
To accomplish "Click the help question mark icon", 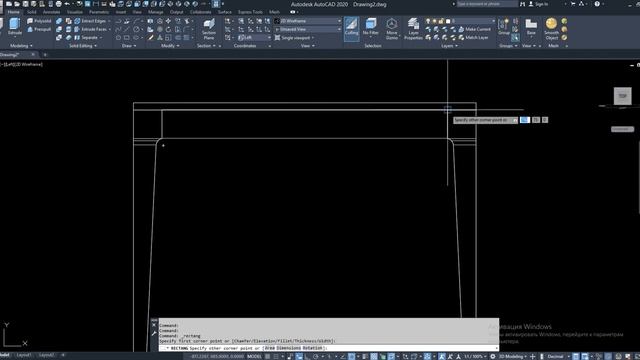I will [597, 4].
